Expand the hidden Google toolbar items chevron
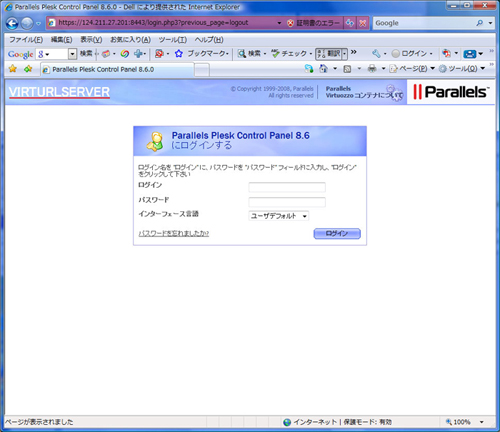Screen dimensions: 500x432 (354, 52)
